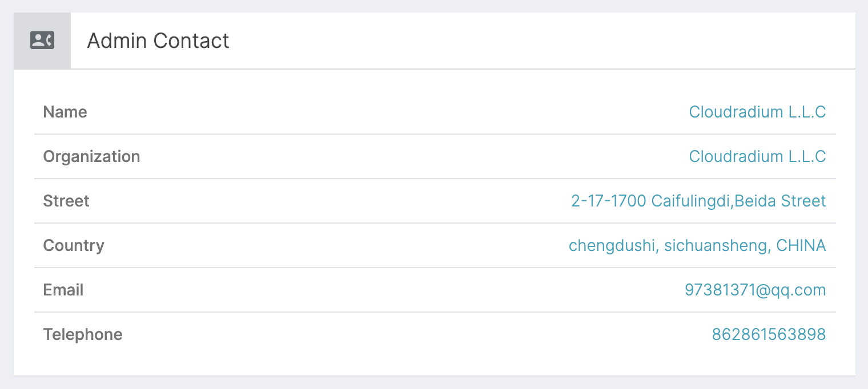Select the Telephone field label
Viewport: 868px width, 389px height.
point(83,334)
